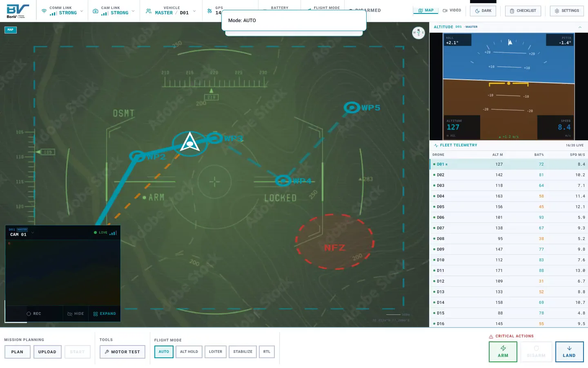Click the ARM critical action button

(x=503, y=352)
